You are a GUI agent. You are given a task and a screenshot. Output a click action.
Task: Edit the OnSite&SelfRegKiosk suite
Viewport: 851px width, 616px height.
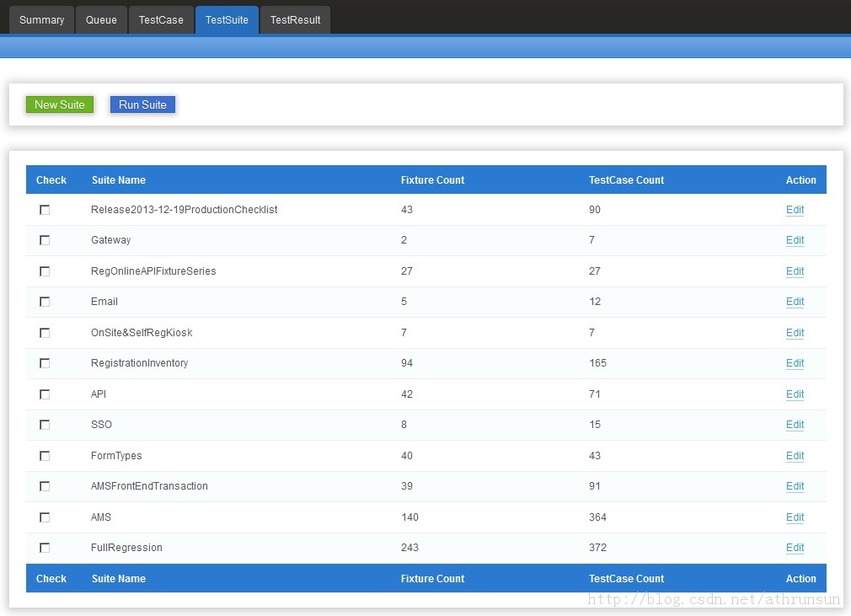click(795, 333)
